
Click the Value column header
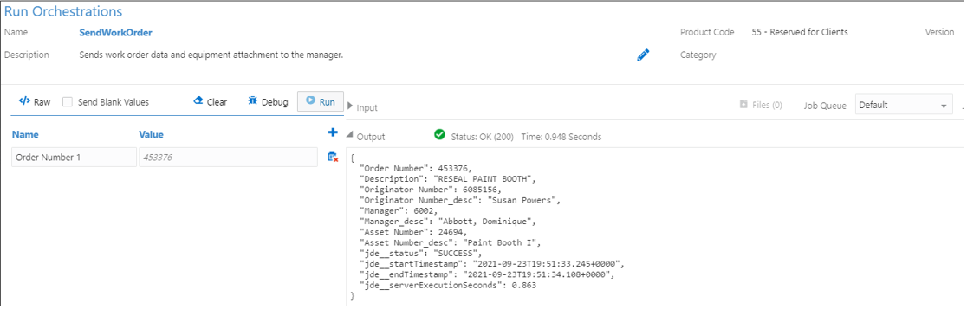(x=152, y=134)
